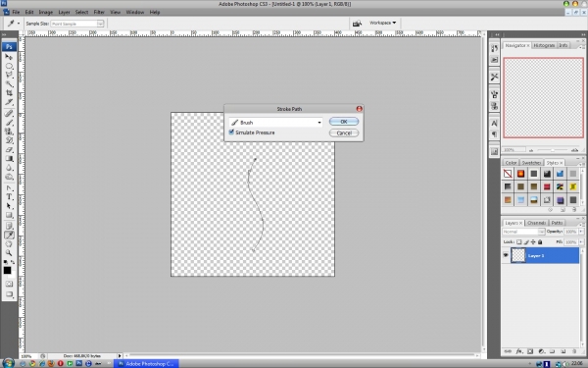Image resolution: width=588 pixels, height=368 pixels.
Task: Open the Character panel icon
Action: point(494,124)
